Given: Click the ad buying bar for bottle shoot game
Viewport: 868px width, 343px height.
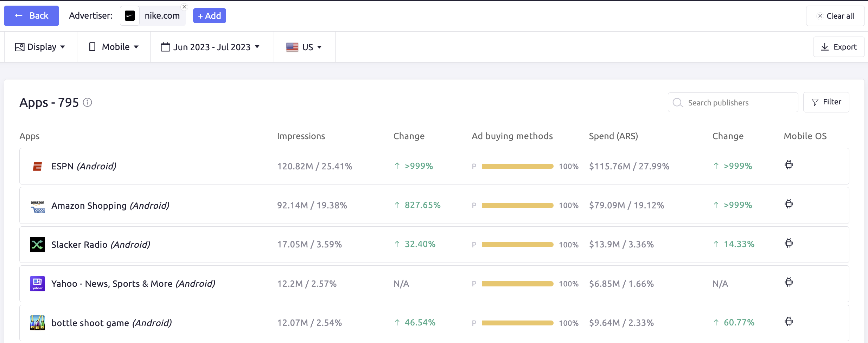Looking at the screenshot, I should click(517, 323).
